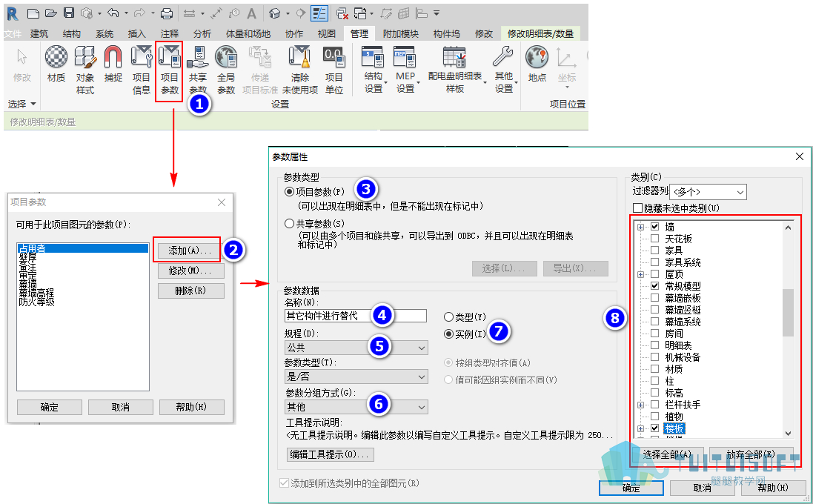This screenshot has height=504, width=813.
Task: Click 编辑工具提示(O)... button
Action: [x=331, y=455]
